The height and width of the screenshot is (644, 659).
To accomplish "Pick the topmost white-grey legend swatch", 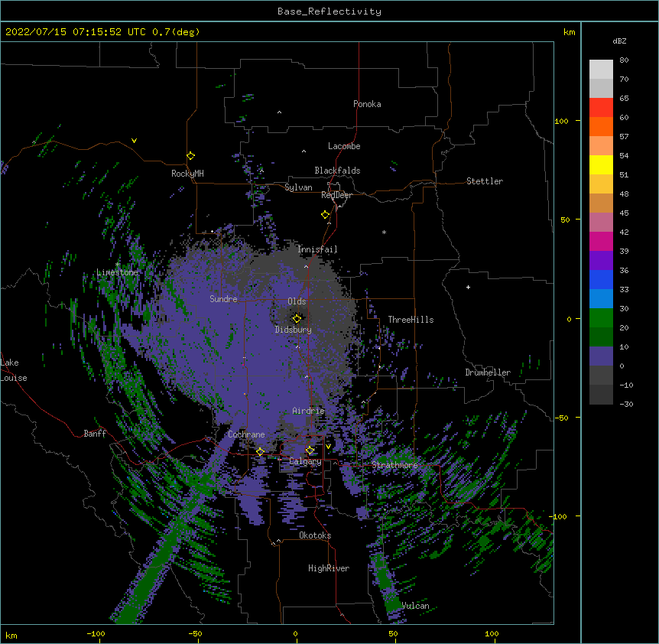I will tap(601, 70).
